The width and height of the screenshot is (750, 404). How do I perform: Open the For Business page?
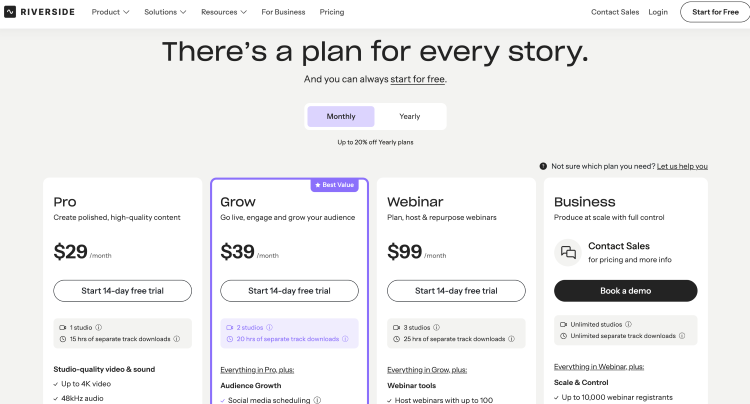click(x=283, y=12)
